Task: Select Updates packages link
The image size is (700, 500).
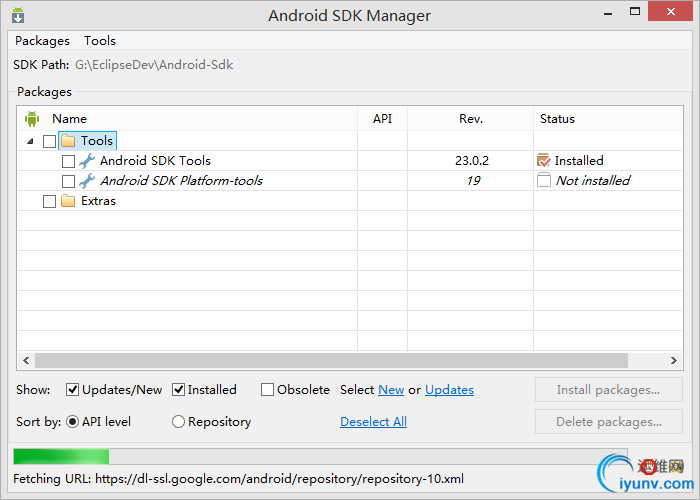Action: (449, 390)
